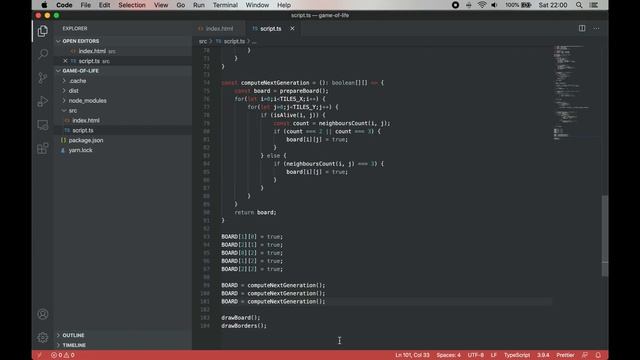
Task: Open the View menu
Action: [161, 5]
